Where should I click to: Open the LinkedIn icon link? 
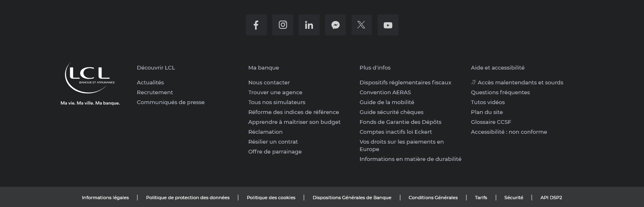[309, 25]
